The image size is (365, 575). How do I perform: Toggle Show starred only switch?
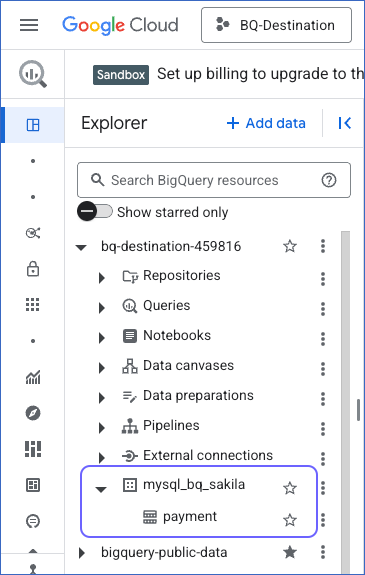[x=95, y=212]
